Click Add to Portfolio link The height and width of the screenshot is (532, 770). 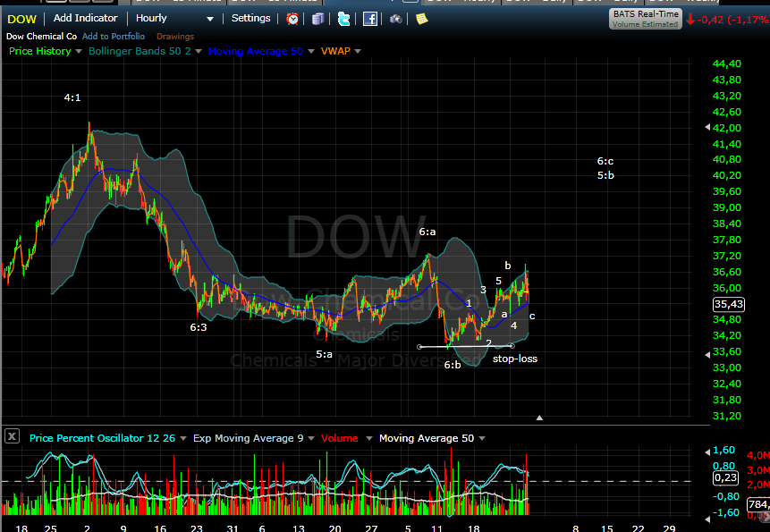click(114, 36)
